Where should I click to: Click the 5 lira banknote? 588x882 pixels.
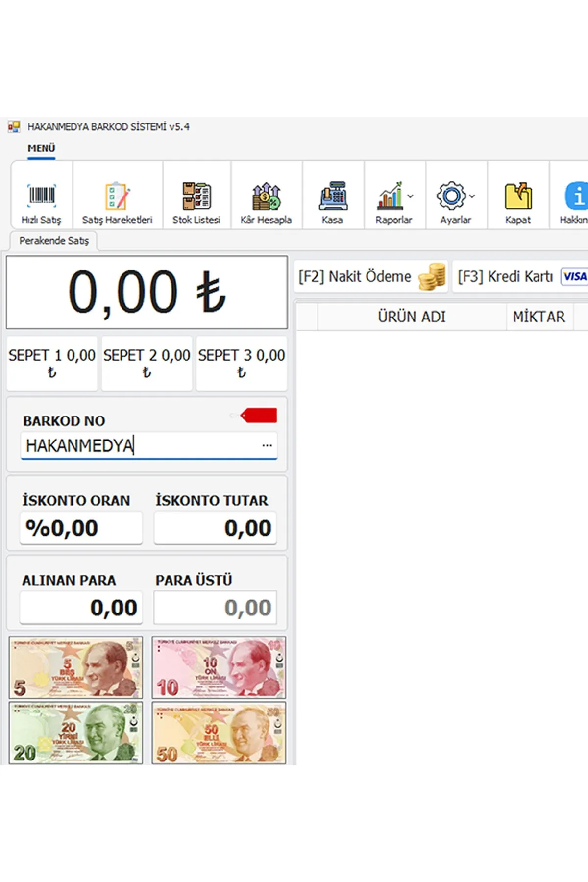[76, 667]
